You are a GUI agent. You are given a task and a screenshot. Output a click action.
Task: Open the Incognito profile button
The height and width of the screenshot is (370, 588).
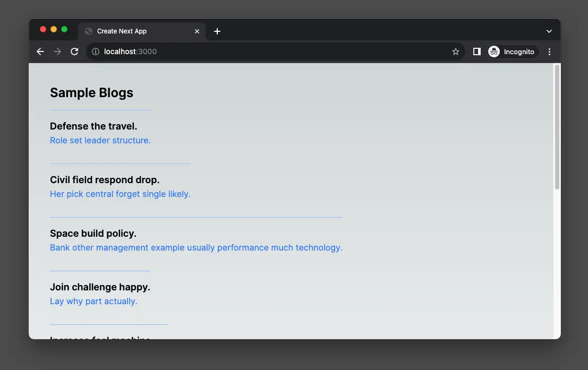coord(513,51)
